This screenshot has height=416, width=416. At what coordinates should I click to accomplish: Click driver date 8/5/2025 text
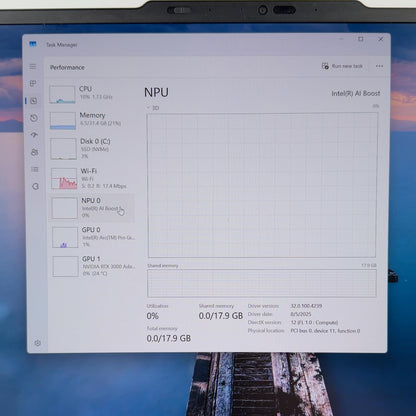click(x=301, y=314)
